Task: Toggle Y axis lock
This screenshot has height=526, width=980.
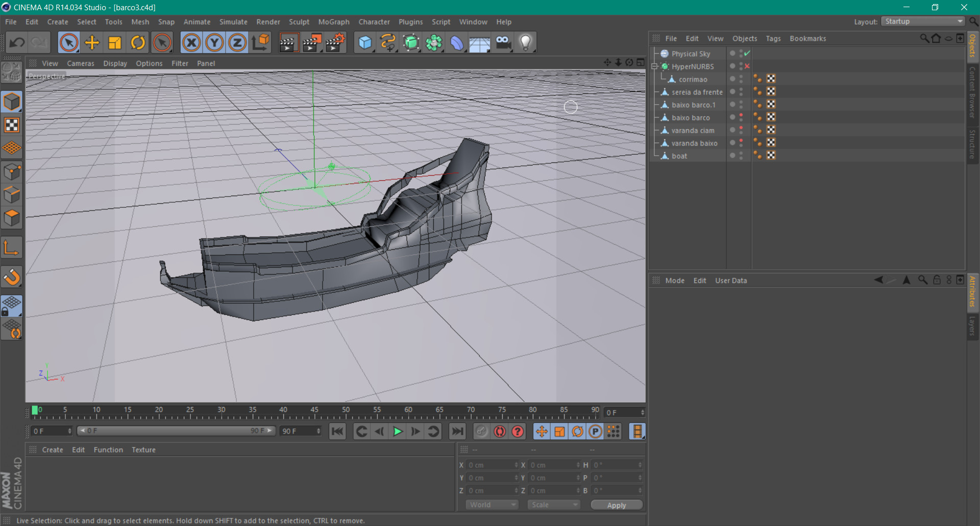Action: coord(214,42)
